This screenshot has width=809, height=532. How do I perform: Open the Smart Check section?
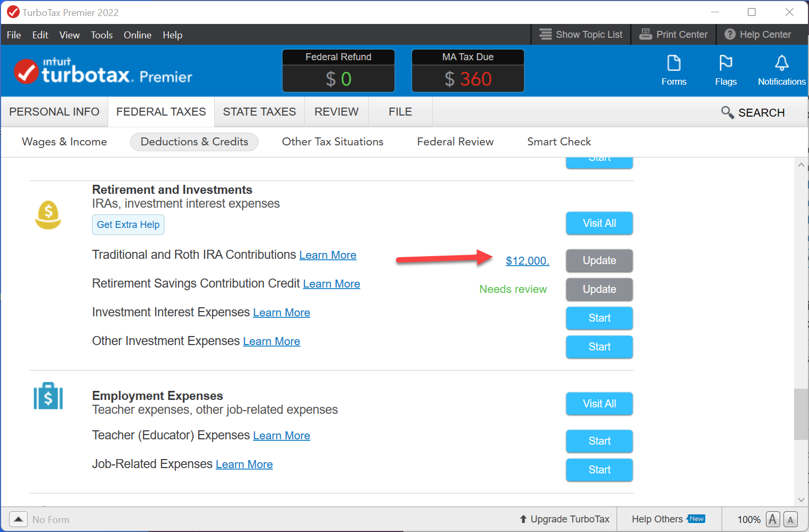pyautogui.click(x=559, y=142)
